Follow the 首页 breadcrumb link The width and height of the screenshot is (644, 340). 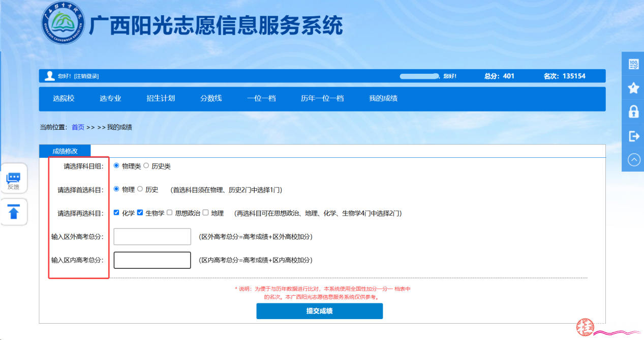(78, 127)
